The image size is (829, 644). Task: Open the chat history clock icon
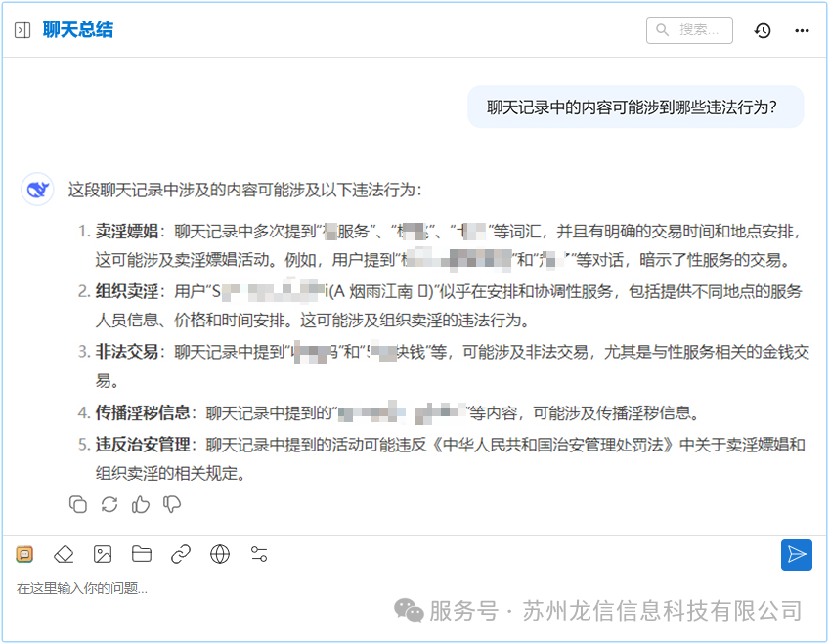(763, 30)
